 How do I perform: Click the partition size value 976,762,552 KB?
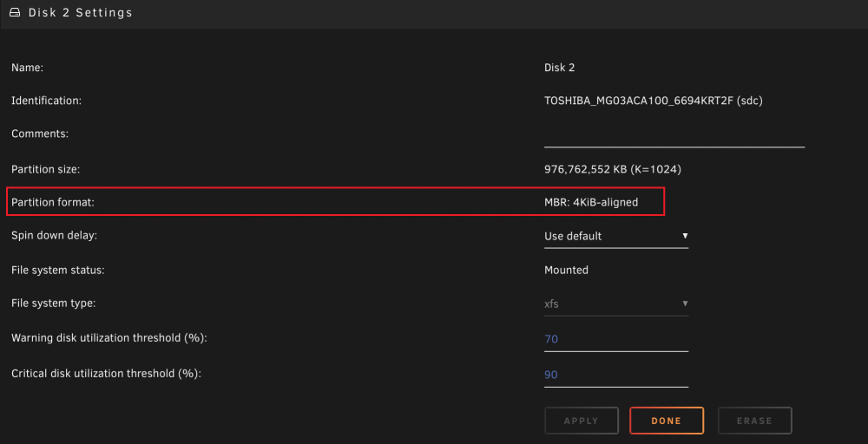613,169
